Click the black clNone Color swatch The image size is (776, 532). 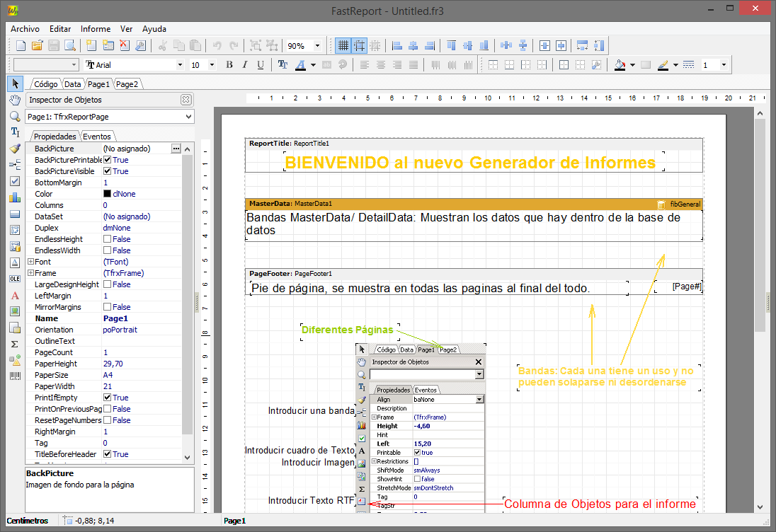coord(107,194)
